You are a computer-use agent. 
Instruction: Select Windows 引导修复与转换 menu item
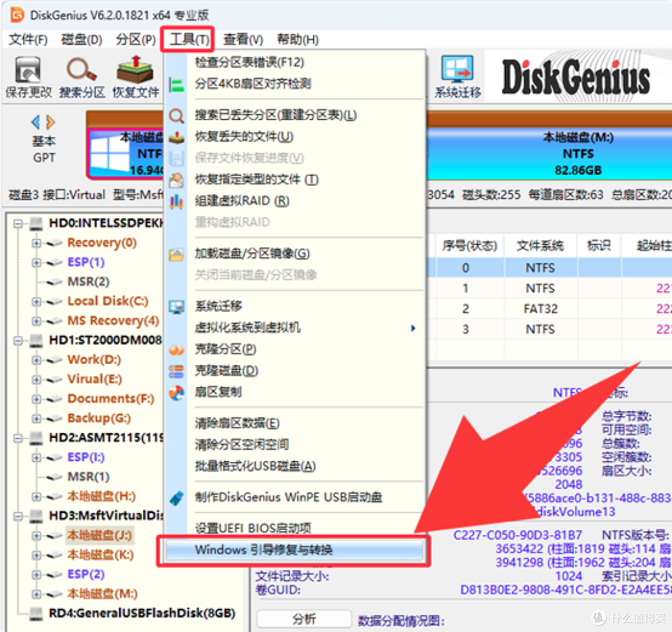click(295, 550)
